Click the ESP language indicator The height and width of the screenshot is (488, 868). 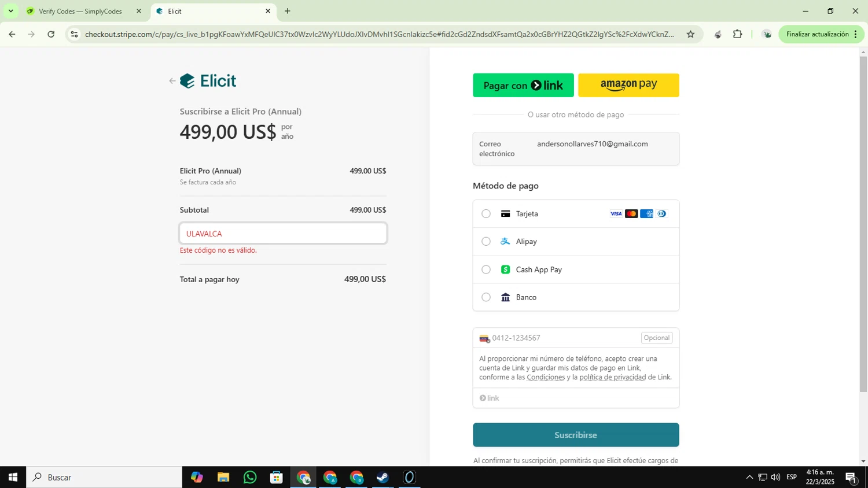point(792,477)
